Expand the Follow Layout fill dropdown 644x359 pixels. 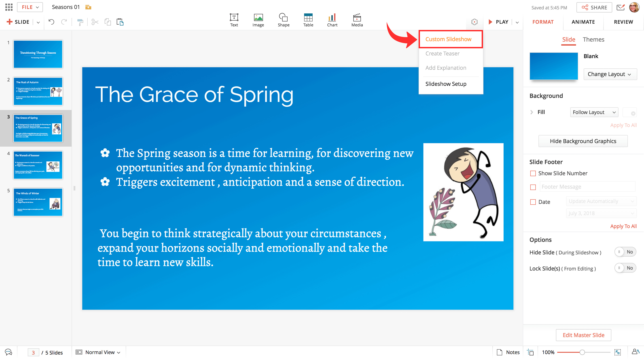point(594,112)
